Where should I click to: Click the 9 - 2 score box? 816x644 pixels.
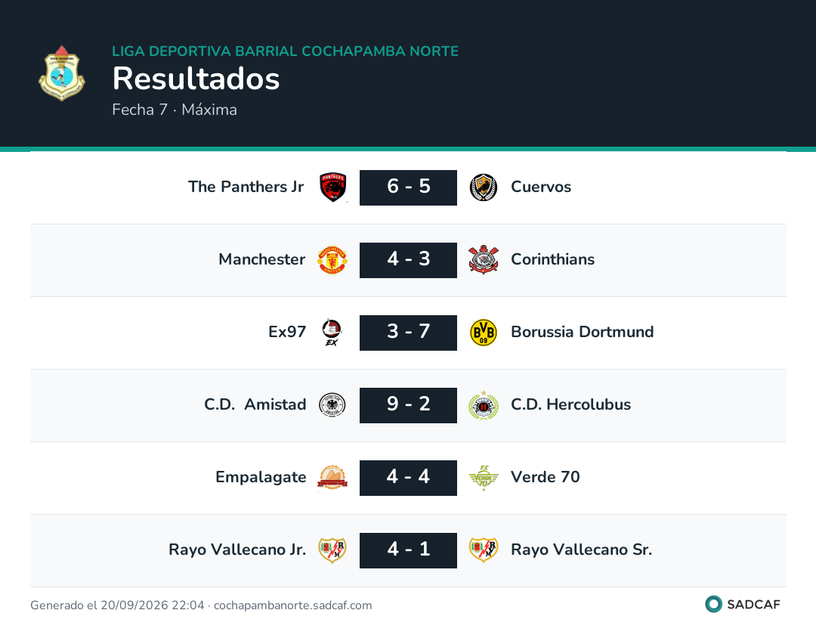[x=409, y=405]
